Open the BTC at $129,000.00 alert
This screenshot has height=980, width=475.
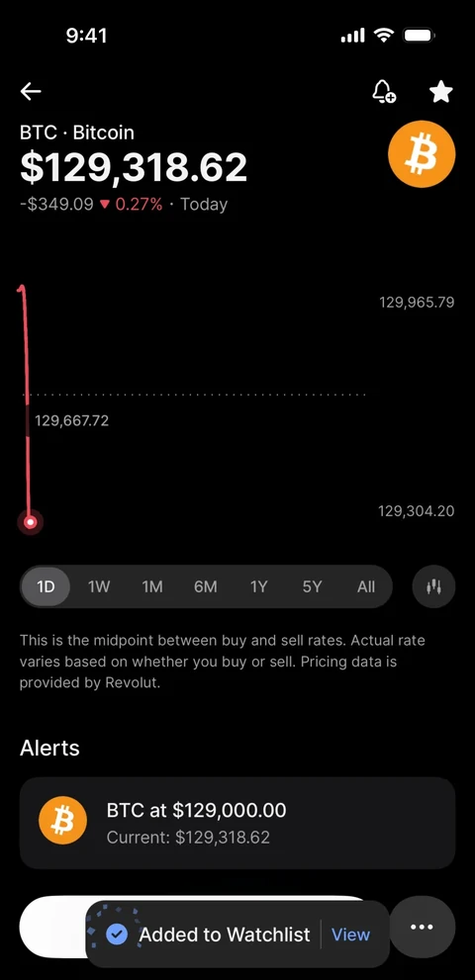[237, 823]
